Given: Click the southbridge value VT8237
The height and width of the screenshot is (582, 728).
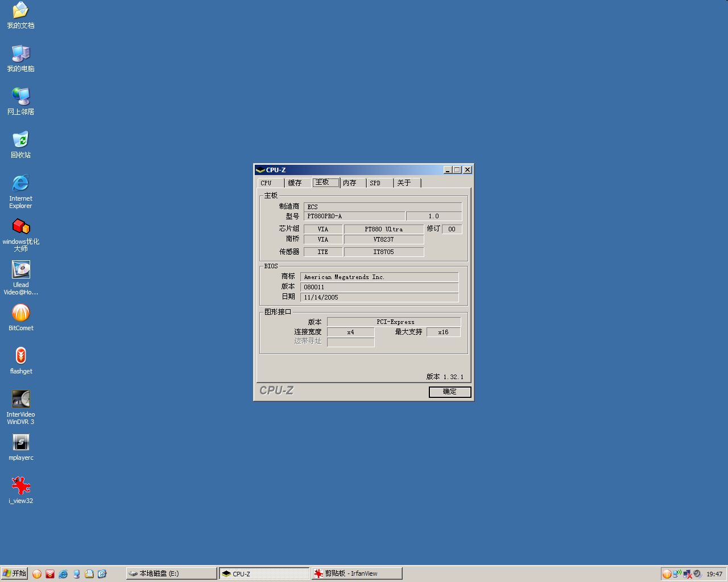Looking at the screenshot, I should pos(384,239).
